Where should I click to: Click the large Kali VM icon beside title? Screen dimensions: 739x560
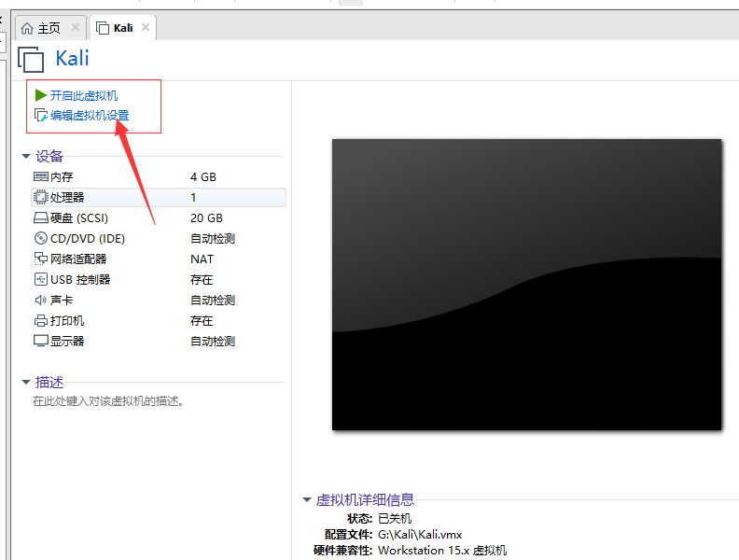(31, 60)
